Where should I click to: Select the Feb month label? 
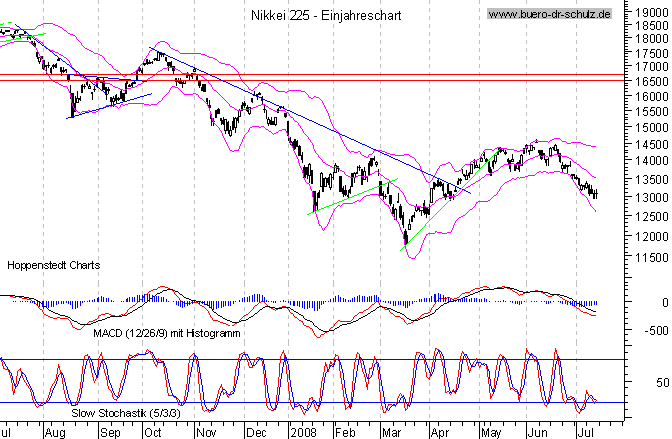tap(345, 433)
